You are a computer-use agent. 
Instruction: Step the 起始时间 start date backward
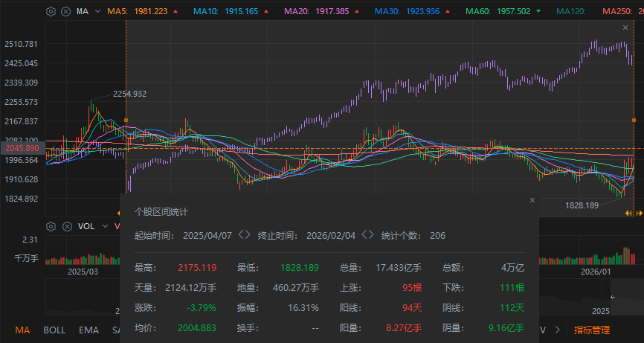pos(239,235)
